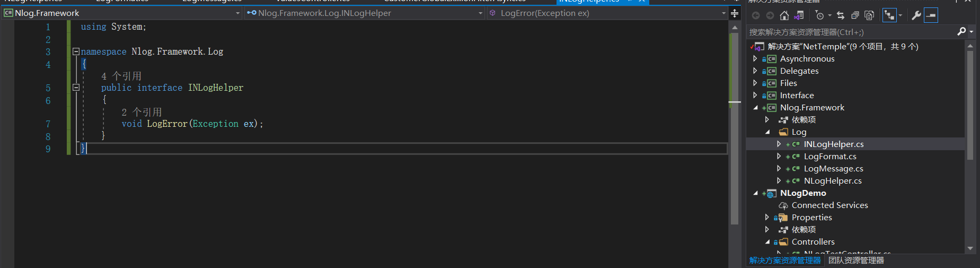Expand the NLogHelper.cs file node

coord(779,180)
